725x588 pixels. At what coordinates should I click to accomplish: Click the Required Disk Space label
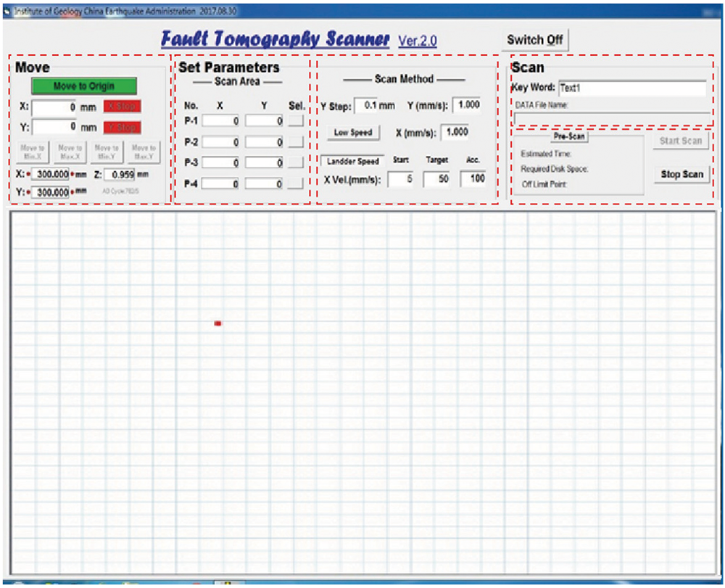[x=555, y=169]
